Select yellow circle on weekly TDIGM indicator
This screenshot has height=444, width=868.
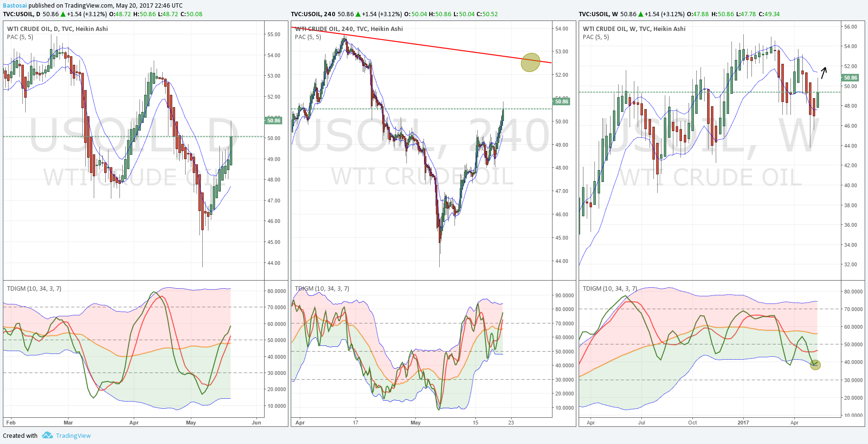pyautogui.click(x=815, y=365)
